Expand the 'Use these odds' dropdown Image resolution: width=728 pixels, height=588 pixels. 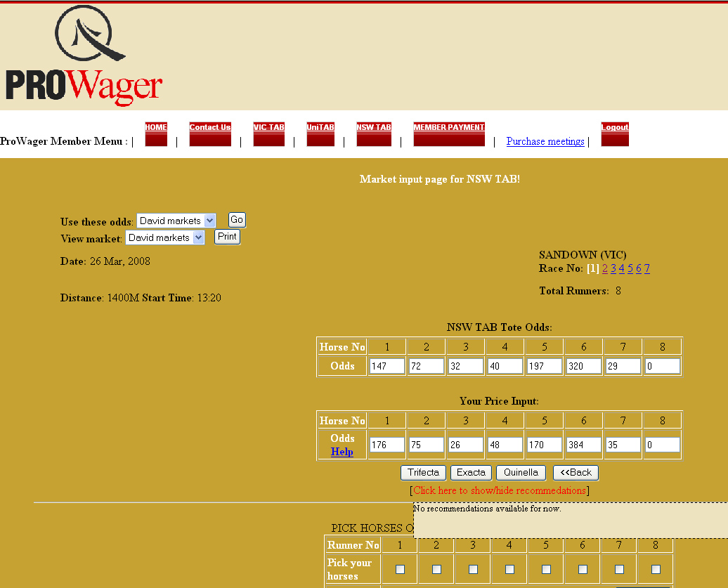[176, 221]
